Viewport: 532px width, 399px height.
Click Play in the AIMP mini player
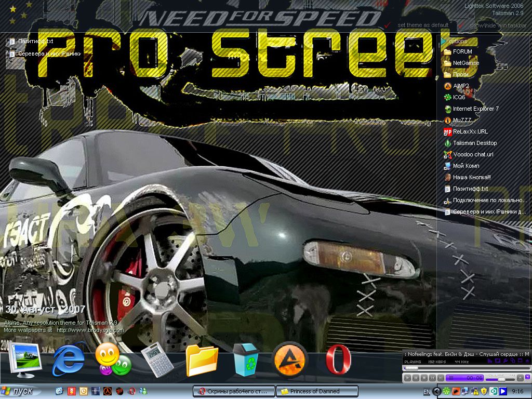point(407,378)
